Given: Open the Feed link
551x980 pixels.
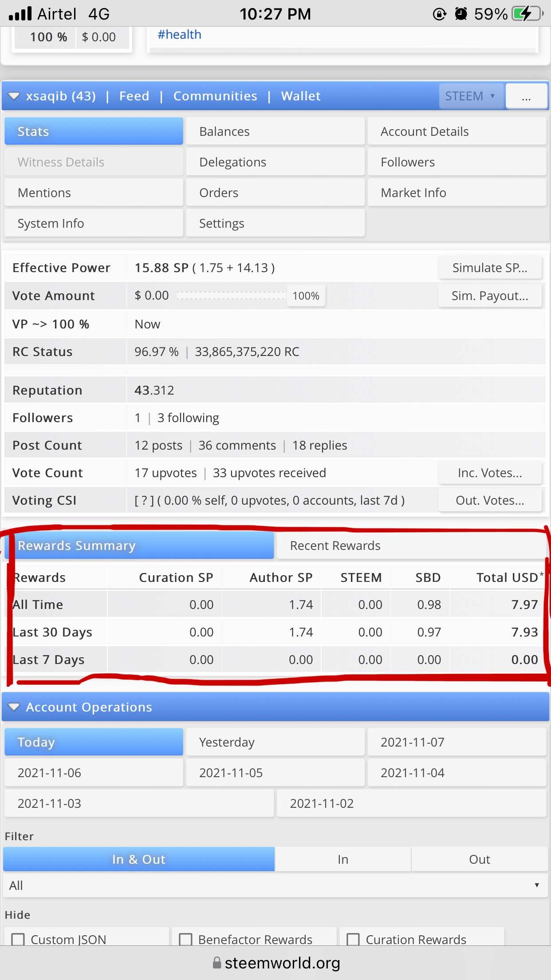Looking at the screenshot, I should [x=134, y=96].
